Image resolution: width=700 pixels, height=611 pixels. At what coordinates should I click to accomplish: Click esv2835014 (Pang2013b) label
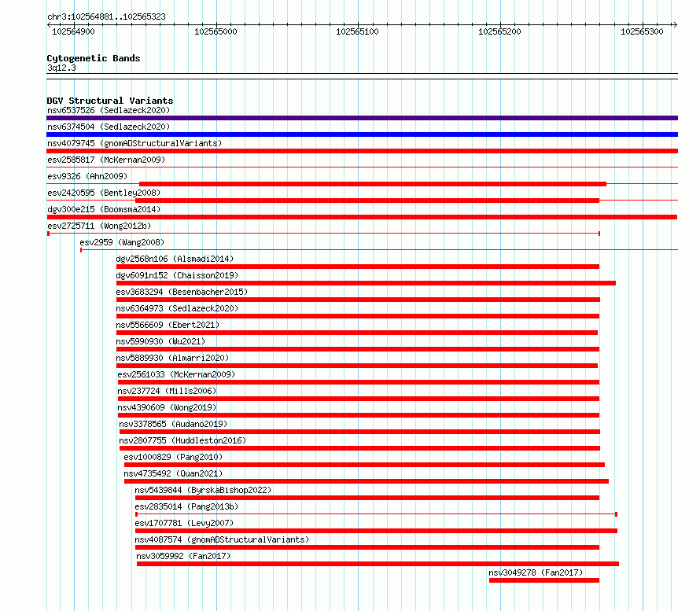[186, 506]
